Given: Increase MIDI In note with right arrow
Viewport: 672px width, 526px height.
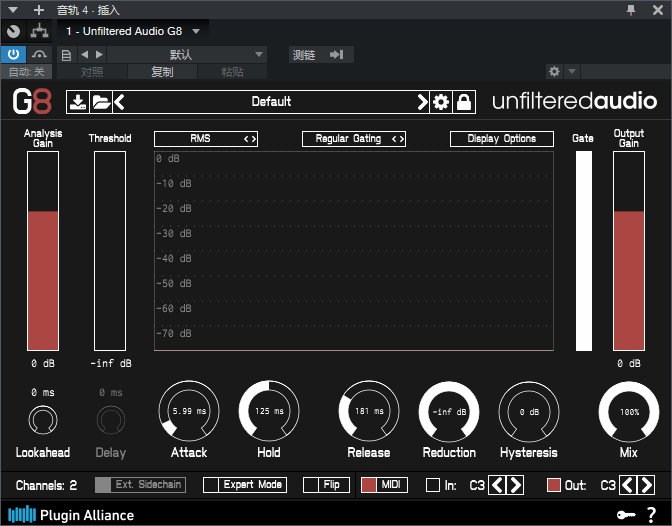Looking at the screenshot, I should [x=515, y=485].
